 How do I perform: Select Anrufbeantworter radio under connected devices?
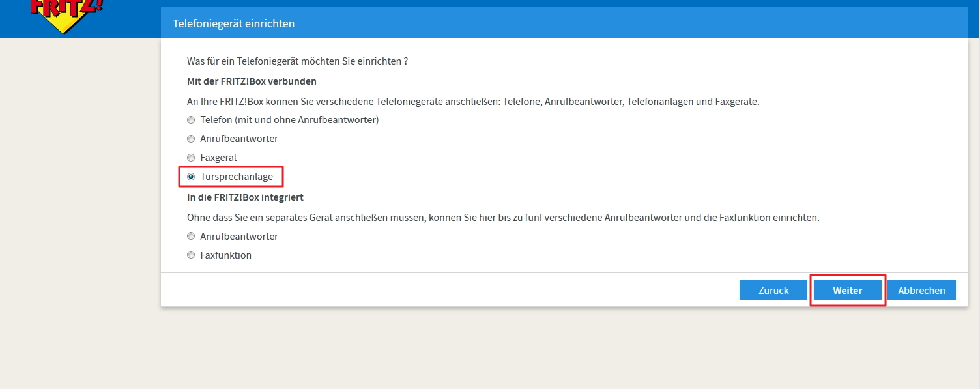pos(191,139)
